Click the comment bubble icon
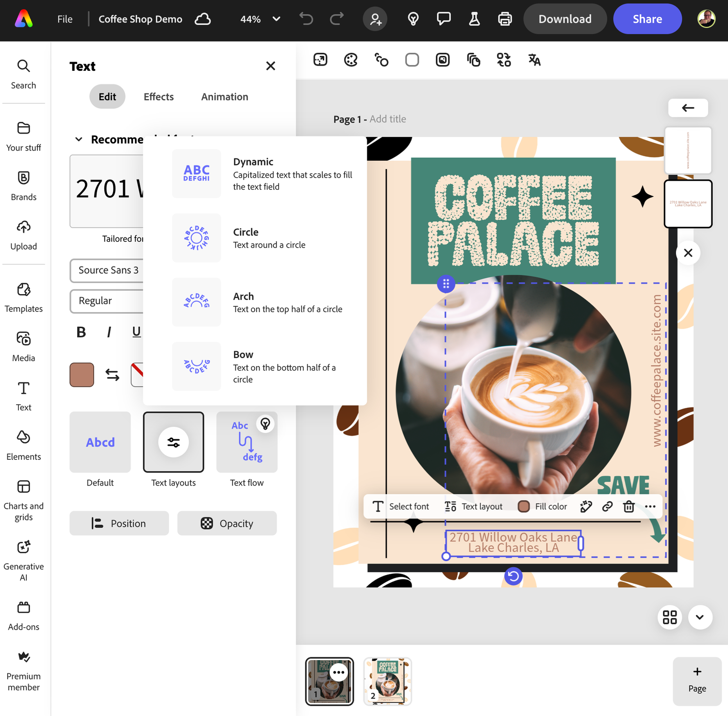 pos(443,19)
